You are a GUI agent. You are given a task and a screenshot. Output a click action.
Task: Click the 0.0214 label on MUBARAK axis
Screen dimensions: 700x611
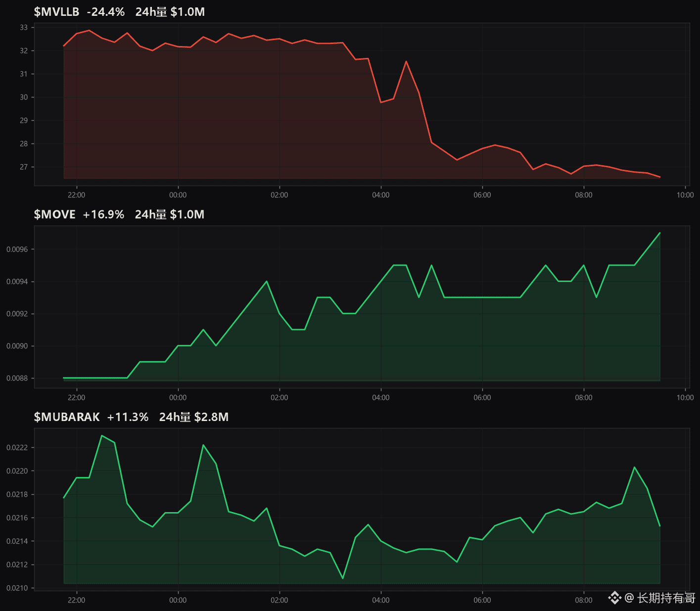17,541
